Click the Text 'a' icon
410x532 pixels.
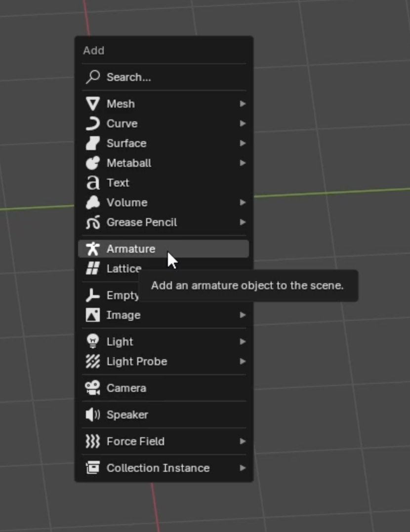(x=93, y=183)
